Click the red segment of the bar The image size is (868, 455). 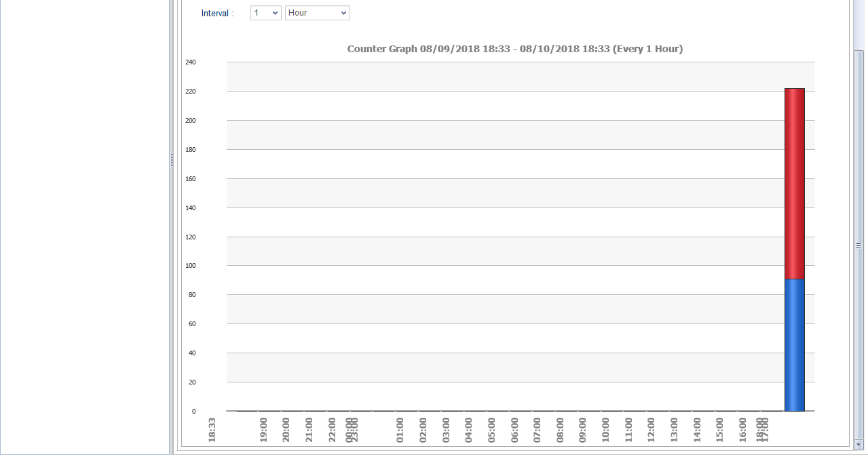(x=794, y=183)
